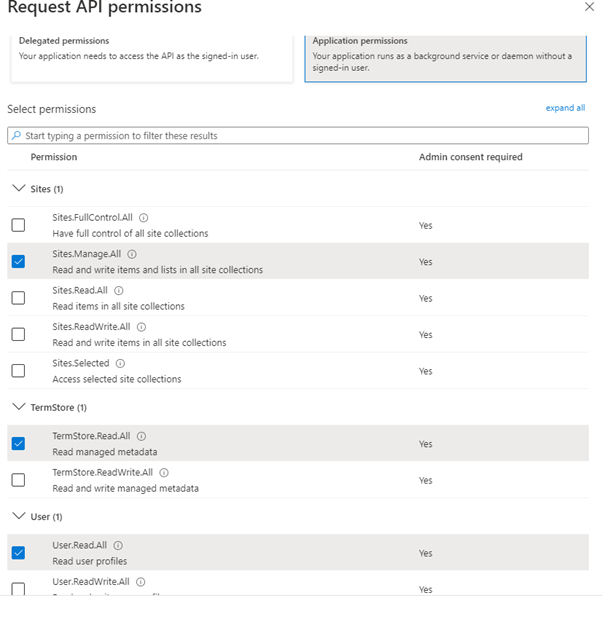Click the expand all link
The image size is (602, 622).
[x=565, y=108]
